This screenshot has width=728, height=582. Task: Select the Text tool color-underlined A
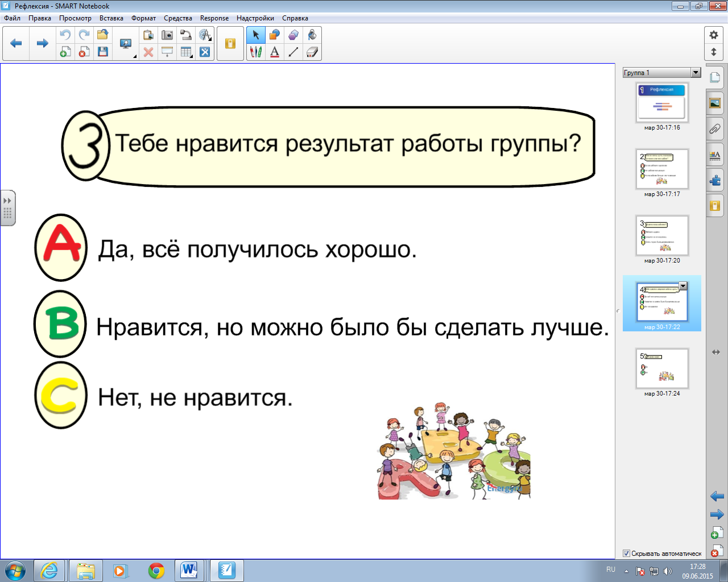pos(275,52)
